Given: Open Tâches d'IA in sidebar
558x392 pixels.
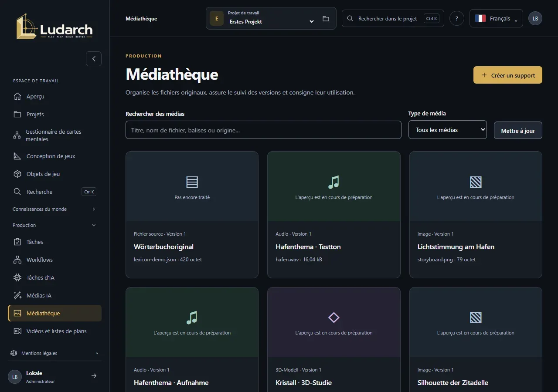Looking at the screenshot, I should [54, 277].
